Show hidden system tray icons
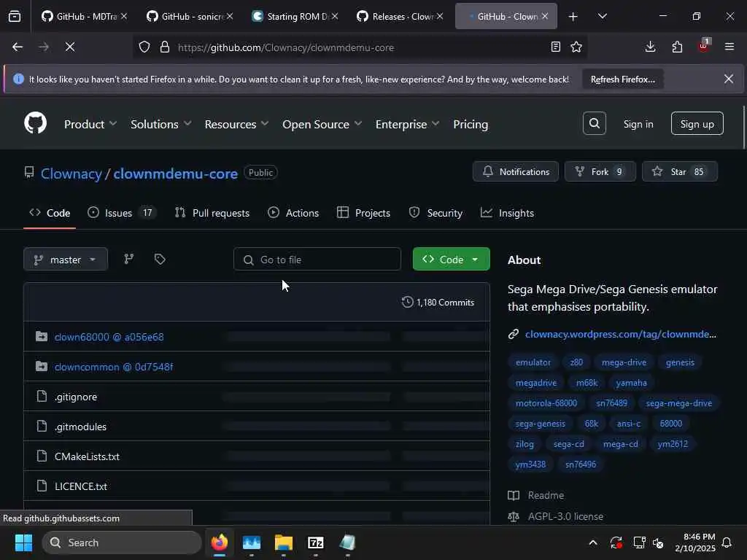Screen dimensions: 747x560 (x=593, y=542)
